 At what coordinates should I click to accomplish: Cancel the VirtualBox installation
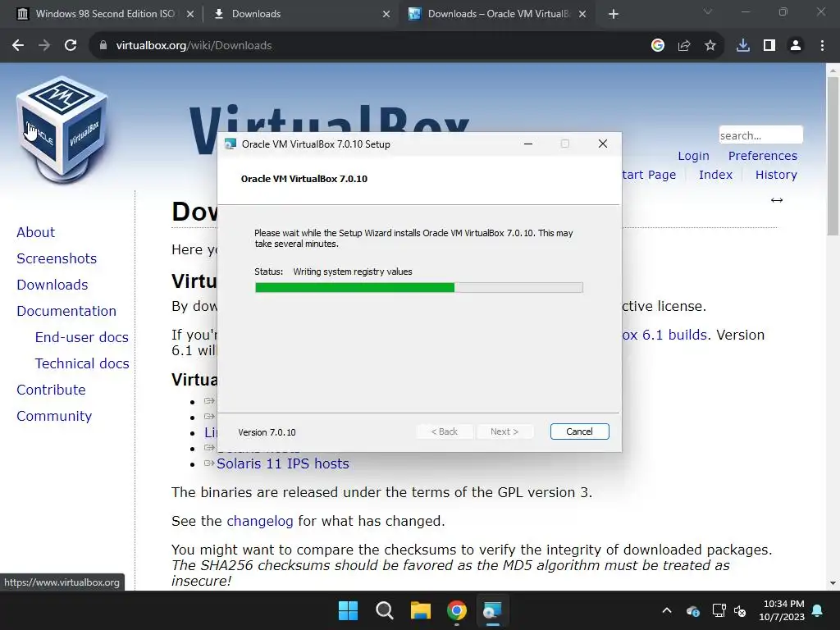coord(580,431)
